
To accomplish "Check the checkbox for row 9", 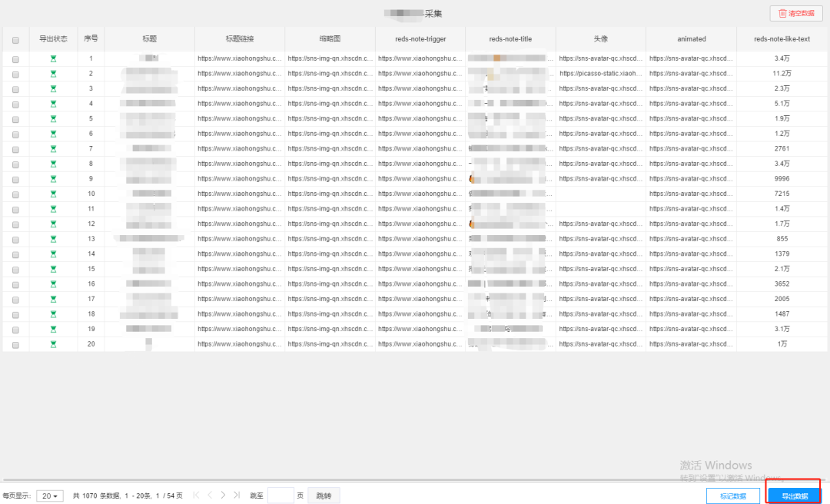I will point(15,180).
